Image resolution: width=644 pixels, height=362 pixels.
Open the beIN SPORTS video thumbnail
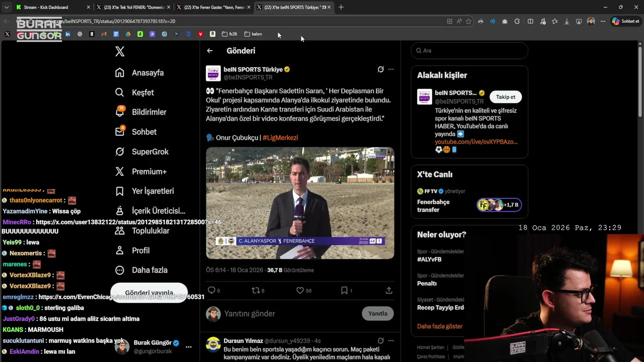[x=300, y=203]
